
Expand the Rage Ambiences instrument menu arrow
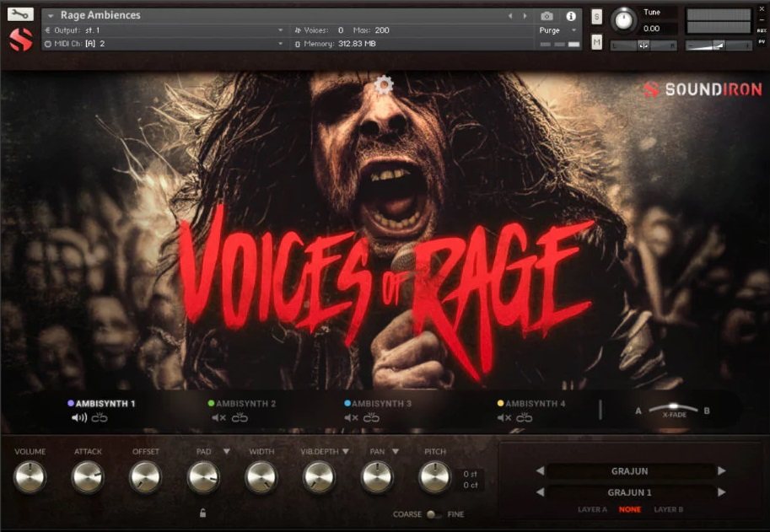pos(50,16)
